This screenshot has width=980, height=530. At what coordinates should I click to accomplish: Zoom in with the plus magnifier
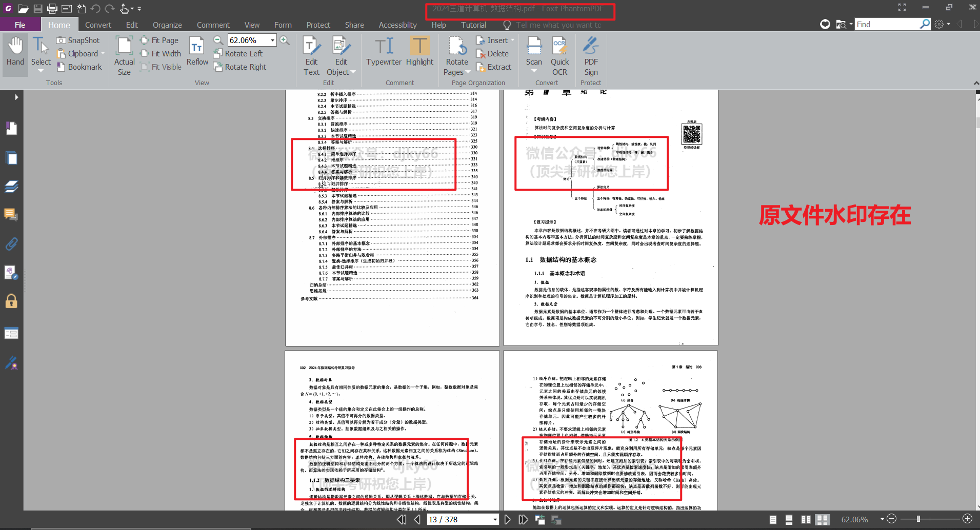coord(285,40)
